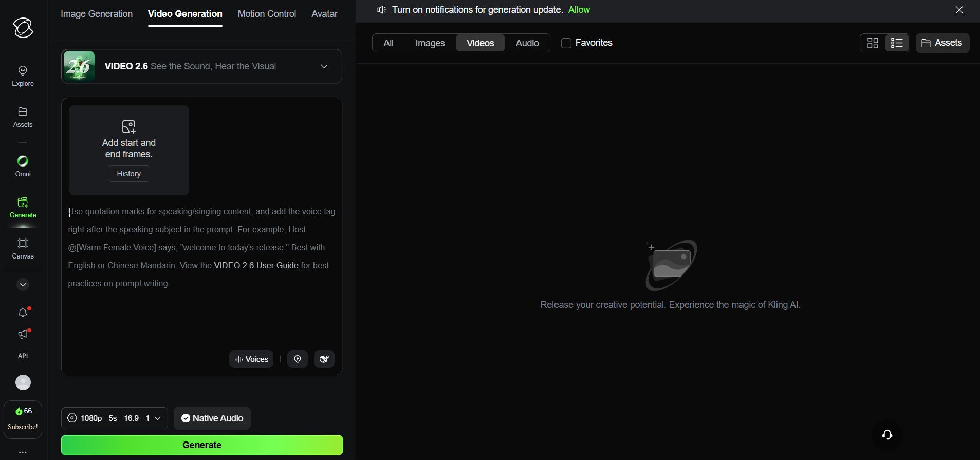Screen dimensions: 980x460
Task: Switch to grid view layout
Action: pos(873,43)
